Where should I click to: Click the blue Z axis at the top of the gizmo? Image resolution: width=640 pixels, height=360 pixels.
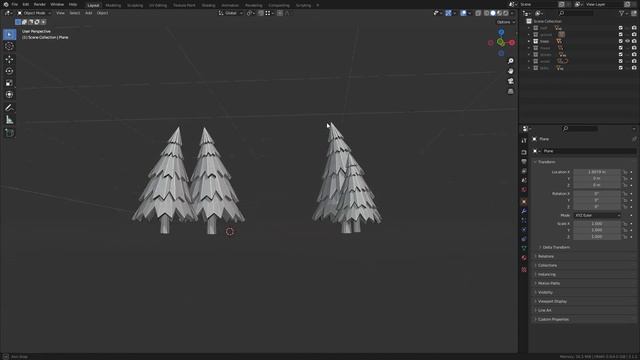(x=501, y=32)
